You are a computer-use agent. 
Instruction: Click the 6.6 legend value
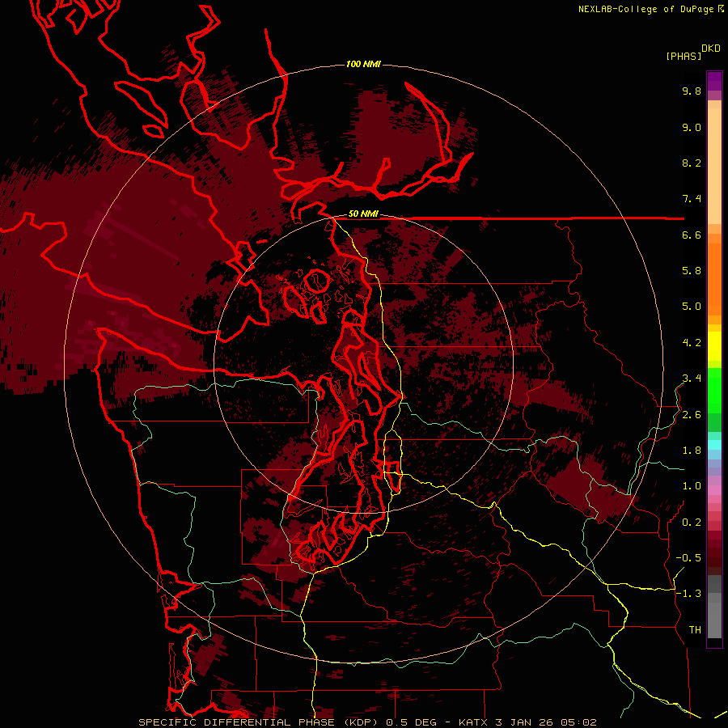coord(692,235)
